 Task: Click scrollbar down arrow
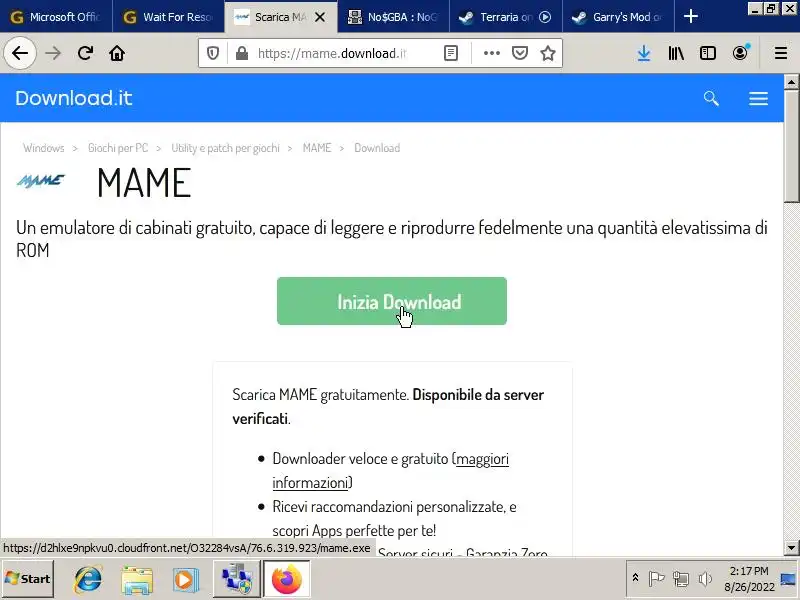(x=791, y=548)
